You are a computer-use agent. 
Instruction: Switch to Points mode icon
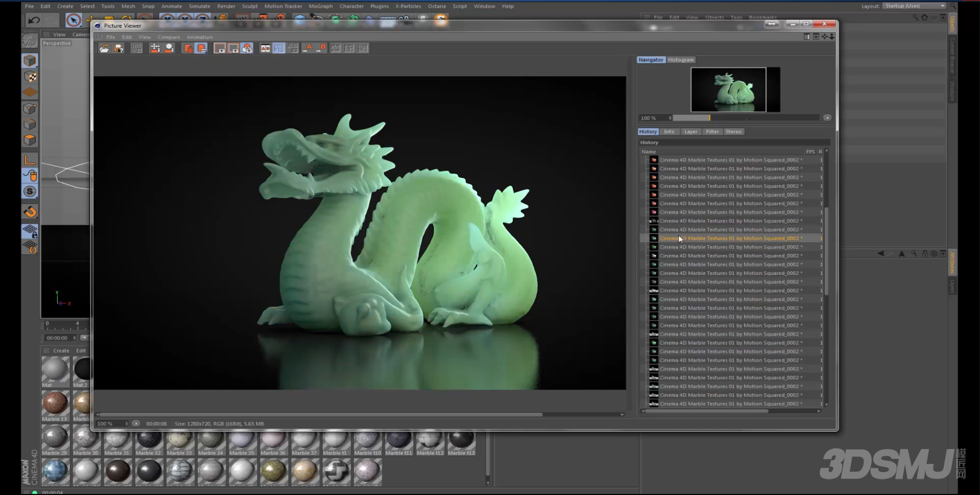pos(30,108)
